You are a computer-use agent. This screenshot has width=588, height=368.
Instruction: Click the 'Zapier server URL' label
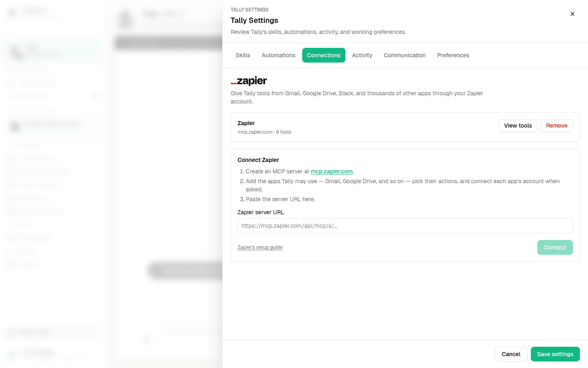[x=261, y=212]
